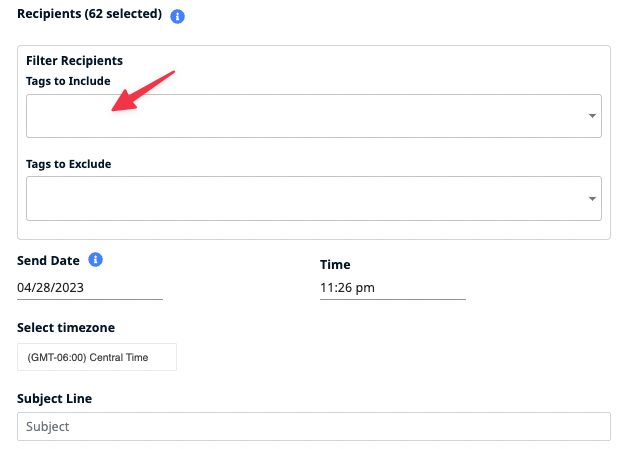
Task: Expand the Tags to Exclude dropdown arrow
Action: (592, 199)
